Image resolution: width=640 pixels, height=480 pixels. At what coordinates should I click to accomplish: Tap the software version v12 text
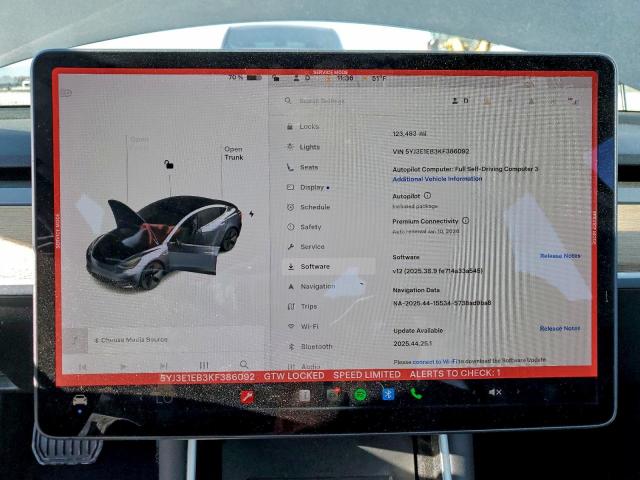[x=438, y=271]
